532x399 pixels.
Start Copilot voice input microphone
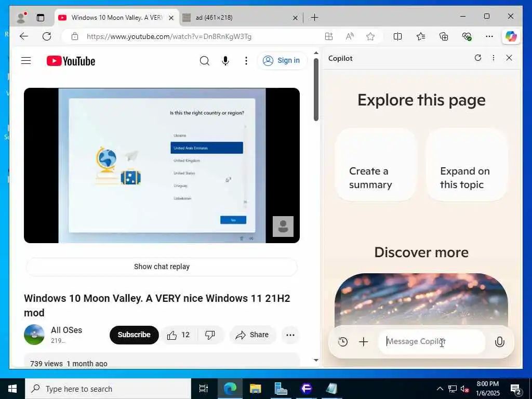499,342
